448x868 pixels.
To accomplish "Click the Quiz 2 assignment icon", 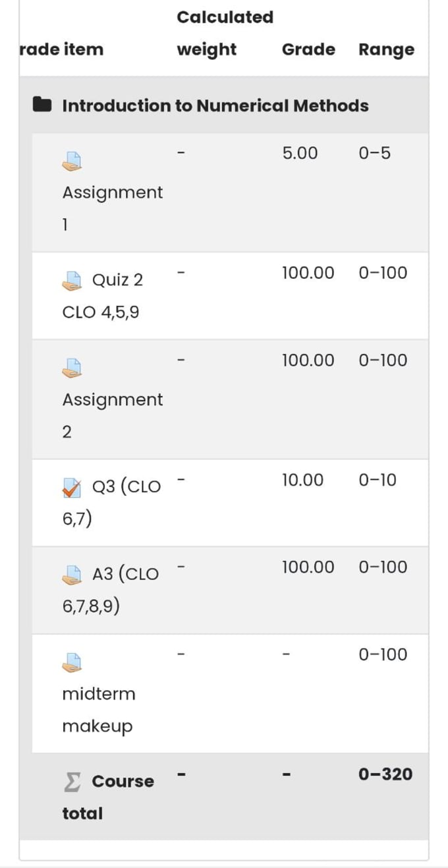I will click(72, 281).
